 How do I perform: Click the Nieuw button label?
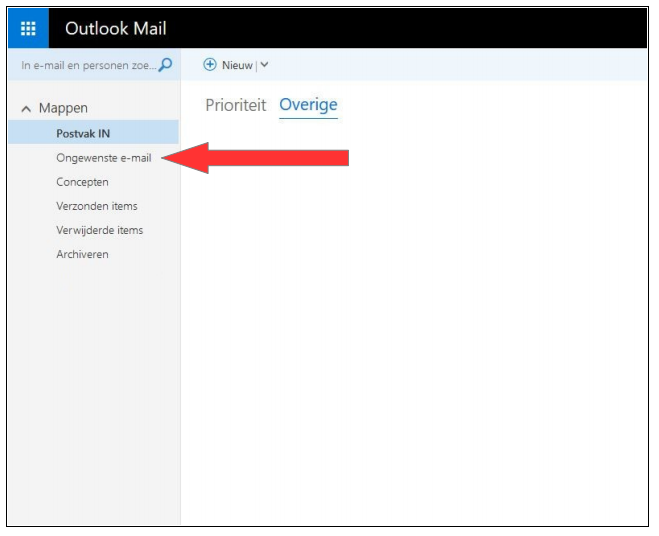click(x=236, y=65)
